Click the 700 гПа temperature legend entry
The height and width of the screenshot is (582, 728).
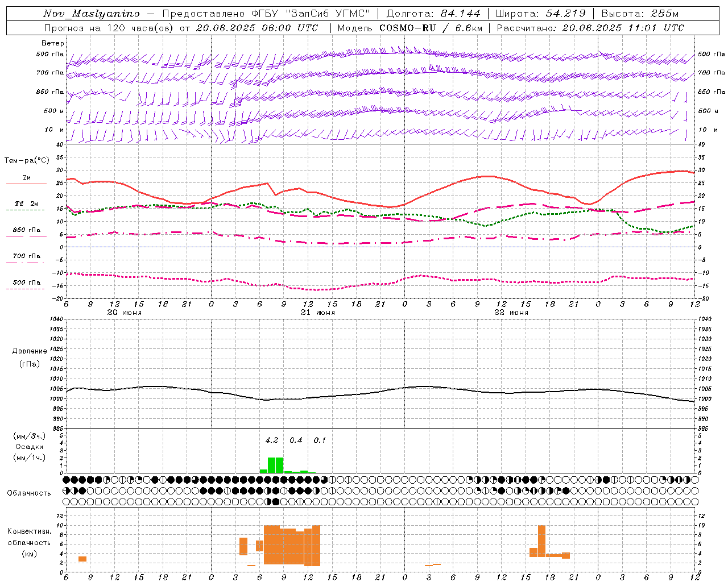tap(27, 256)
